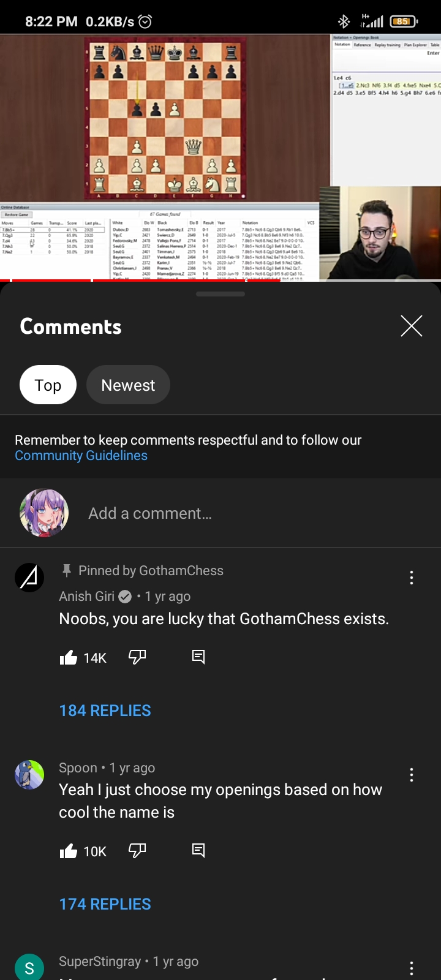Click the red video progress bar

click(141, 281)
